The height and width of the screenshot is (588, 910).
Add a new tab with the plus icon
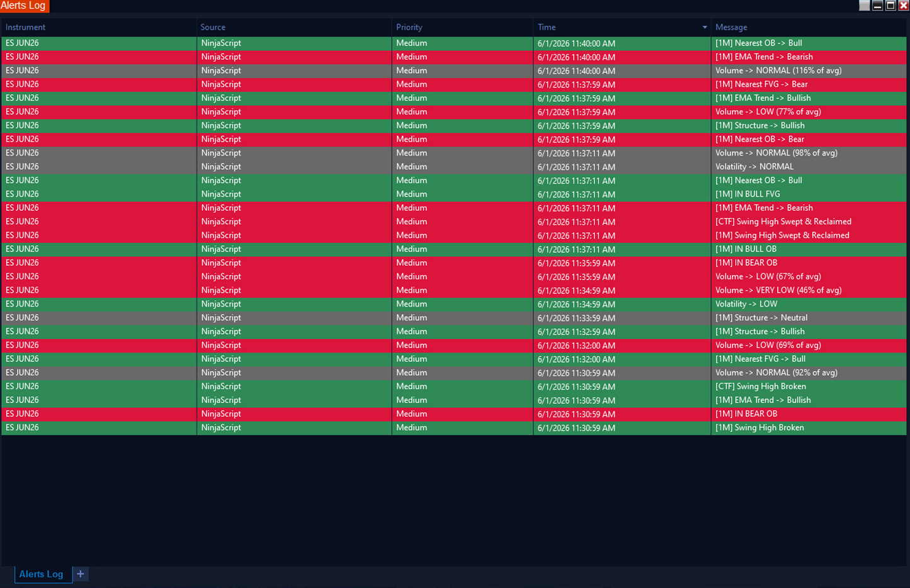(81, 574)
